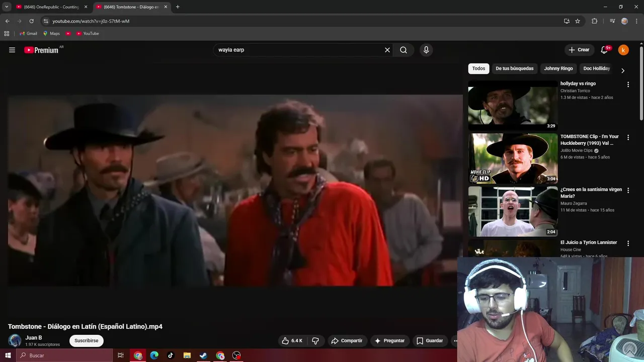Submit search with the magnifier button
Screen dimensions: 644x362
coord(404,50)
